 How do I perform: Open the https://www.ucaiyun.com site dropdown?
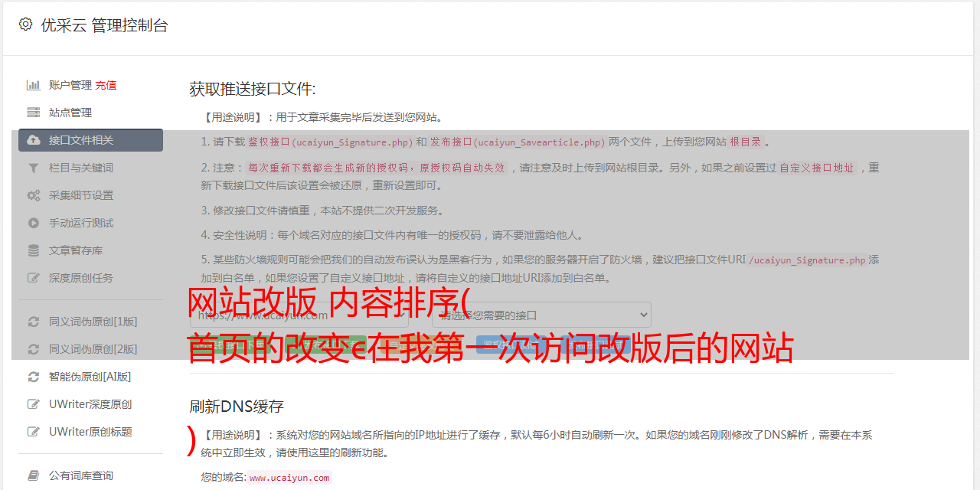coord(299,315)
